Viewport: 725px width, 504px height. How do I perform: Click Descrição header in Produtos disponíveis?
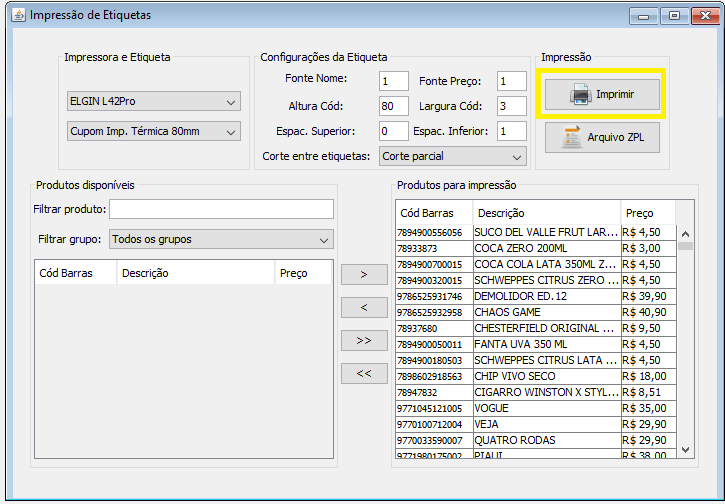pyautogui.click(x=196, y=273)
